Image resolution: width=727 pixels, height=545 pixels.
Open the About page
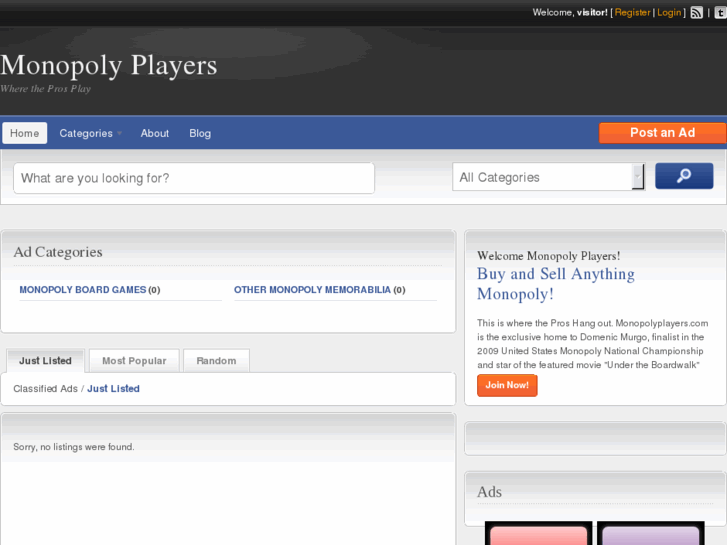point(155,133)
